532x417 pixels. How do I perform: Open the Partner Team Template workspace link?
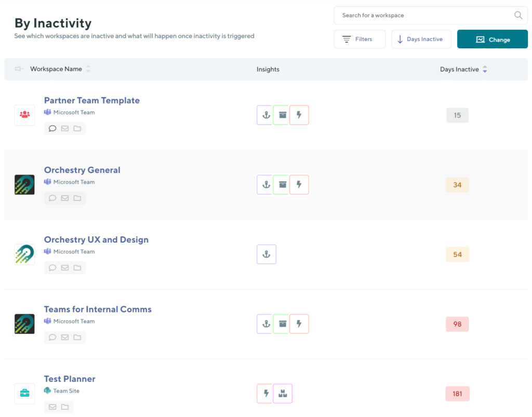pyautogui.click(x=91, y=100)
